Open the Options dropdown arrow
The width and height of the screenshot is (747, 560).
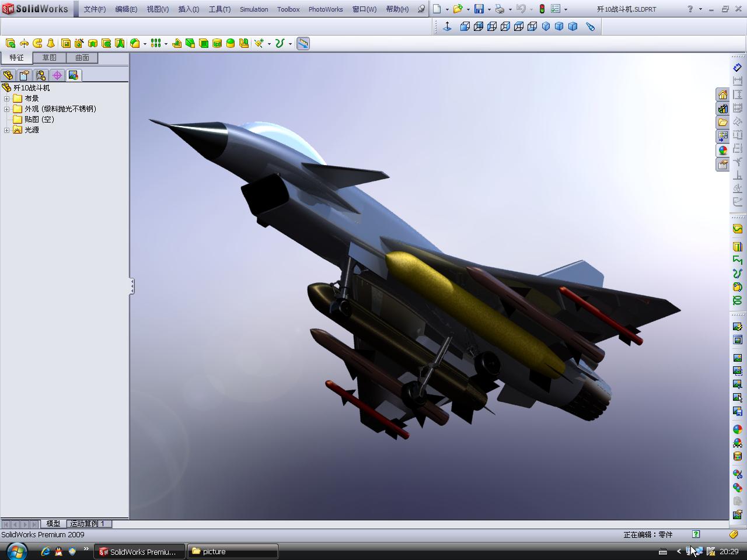coord(566,9)
